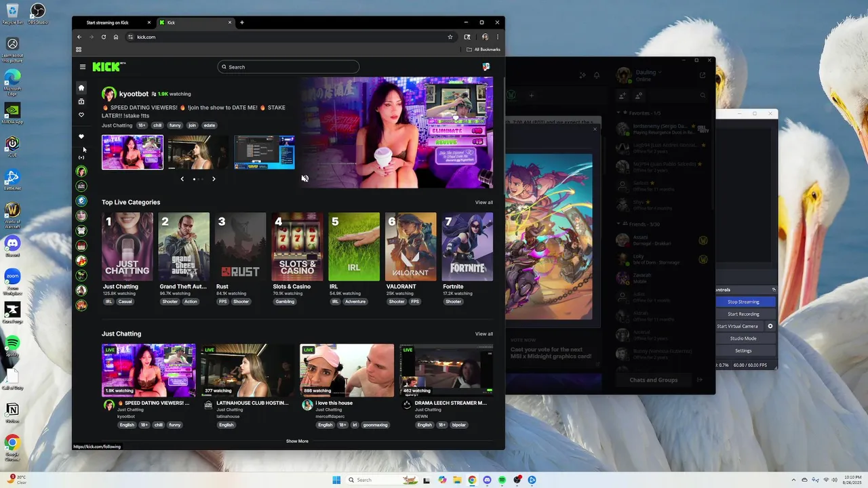The image size is (868, 488).
Task: Select kyootbot thumbnail in featured carousel
Action: tap(132, 152)
